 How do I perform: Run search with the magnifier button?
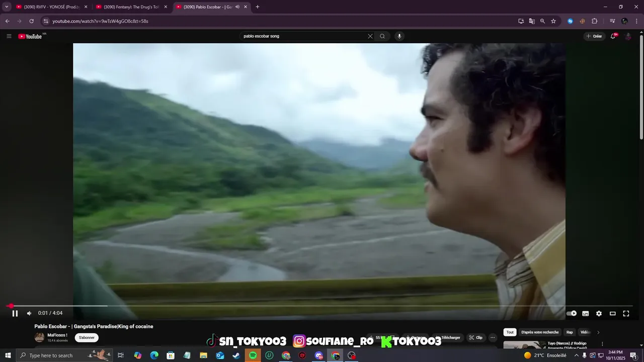pos(382,36)
